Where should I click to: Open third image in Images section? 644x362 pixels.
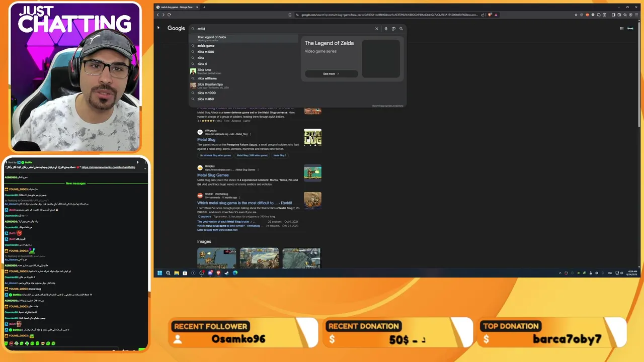pos(301,258)
